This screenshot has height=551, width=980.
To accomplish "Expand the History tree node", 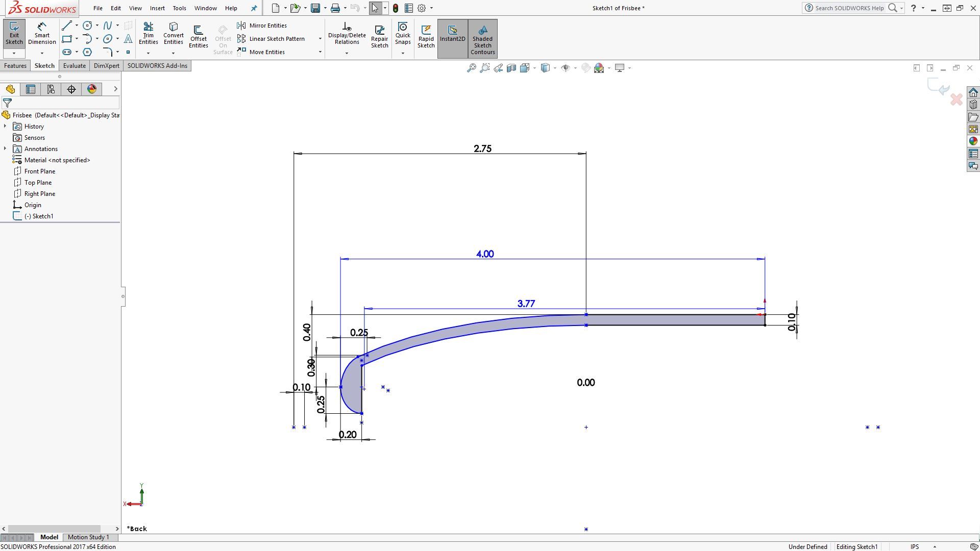I will tap(5, 127).
